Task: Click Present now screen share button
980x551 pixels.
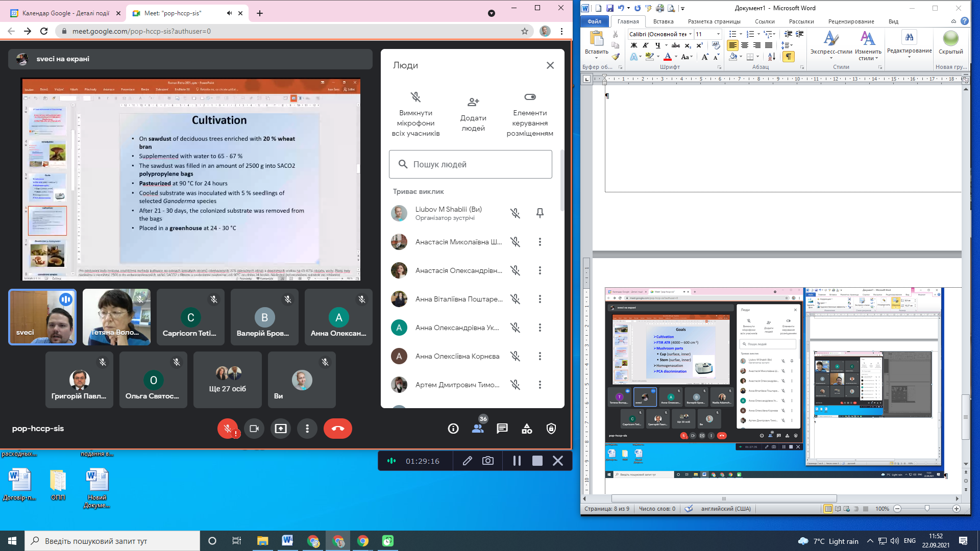Action: [x=281, y=429]
